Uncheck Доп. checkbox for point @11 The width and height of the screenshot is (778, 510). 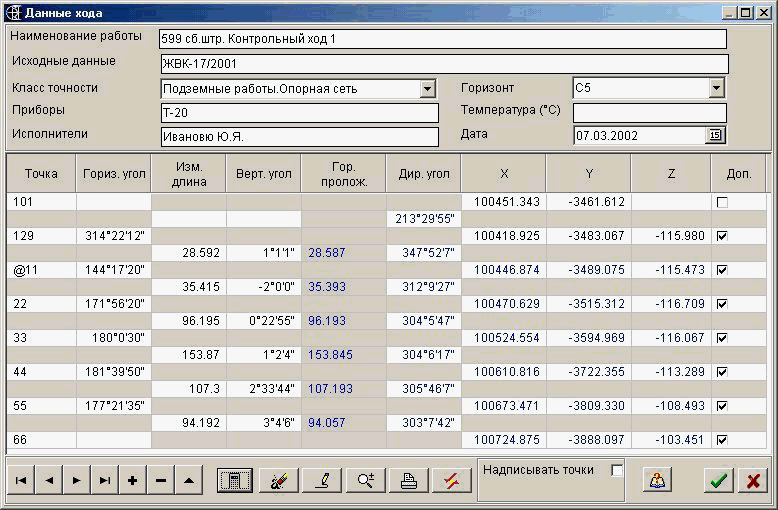tap(722, 270)
